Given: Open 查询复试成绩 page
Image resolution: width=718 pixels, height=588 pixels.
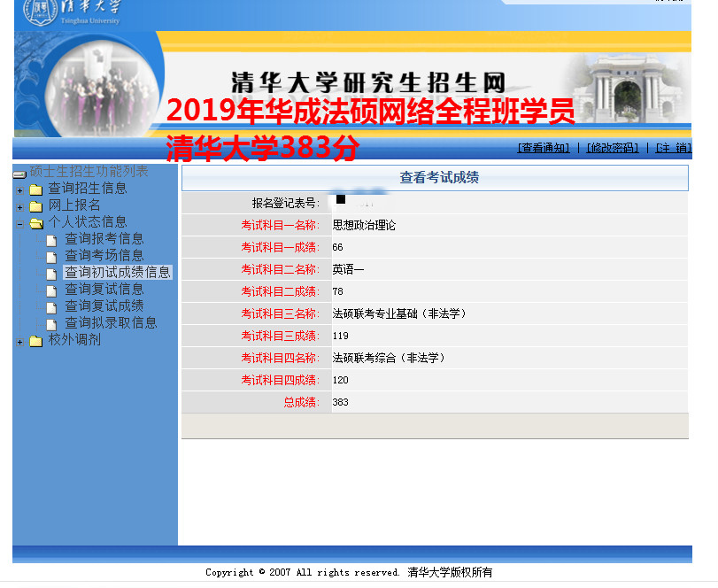Looking at the screenshot, I should coord(104,306).
